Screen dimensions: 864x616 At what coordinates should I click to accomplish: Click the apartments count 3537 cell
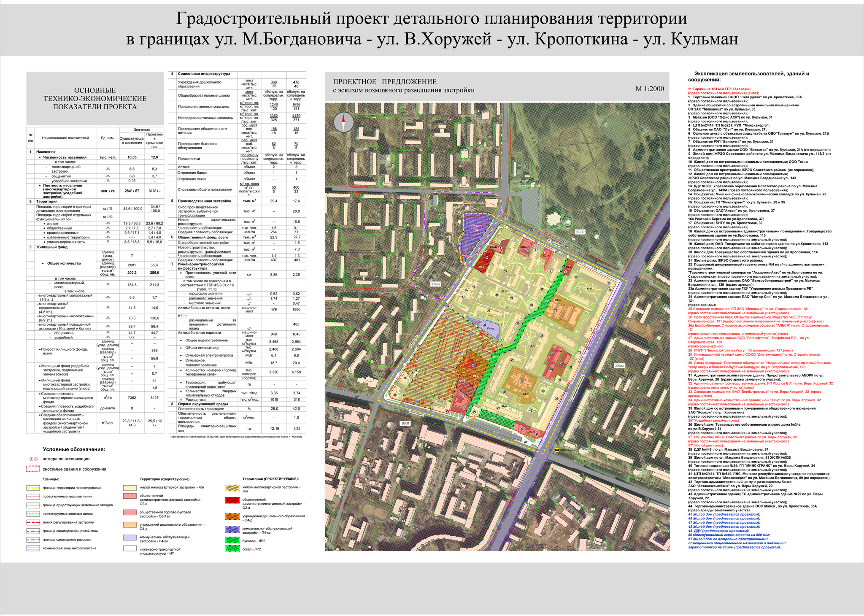[x=154, y=265]
